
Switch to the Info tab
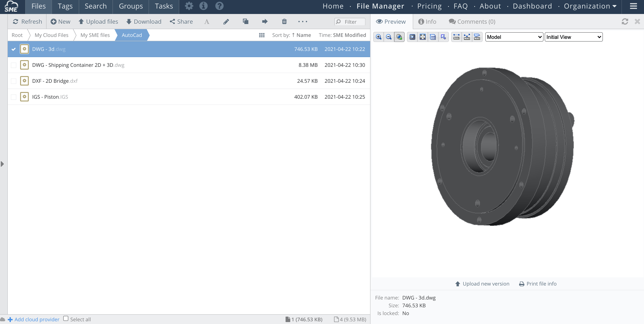427,22
